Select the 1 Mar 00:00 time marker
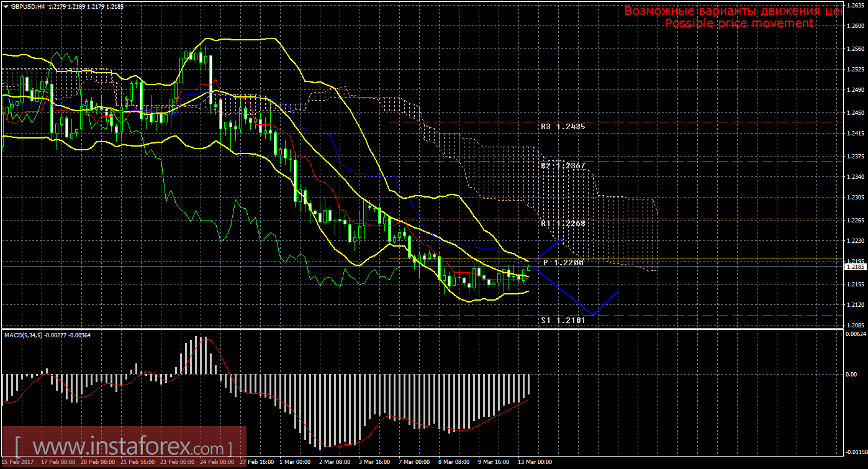Screen dimensions: 868x469 pyautogui.click(x=294, y=463)
